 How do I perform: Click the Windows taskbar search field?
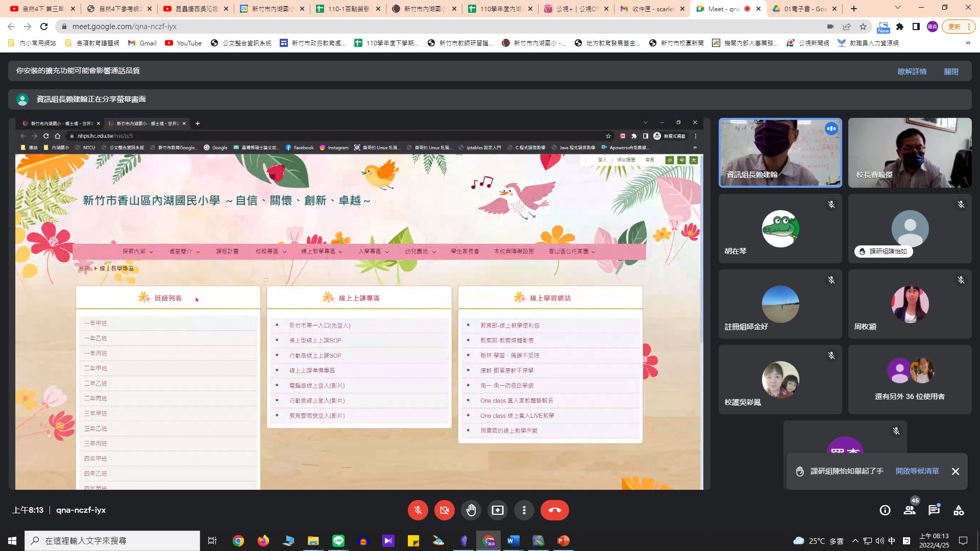tap(112, 541)
